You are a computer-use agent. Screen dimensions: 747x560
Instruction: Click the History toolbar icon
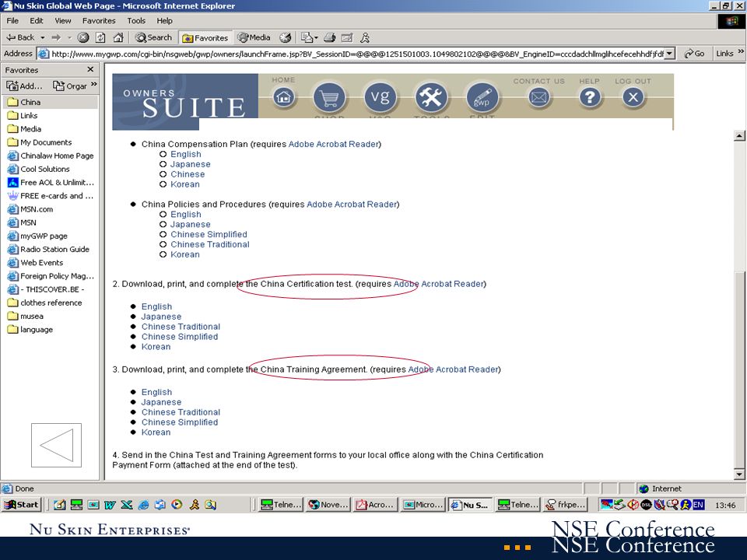pos(286,37)
